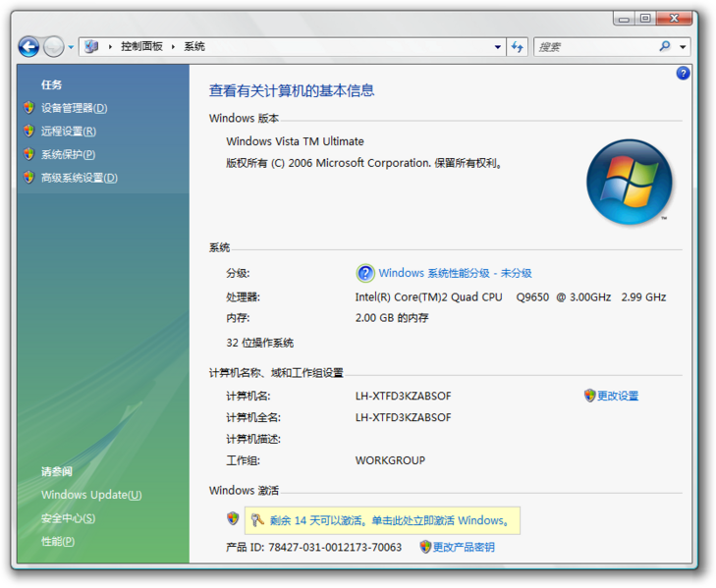The width and height of the screenshot is (716, 588).
Task: Click the Windows Vista logo orb
Action: (629, 182)
